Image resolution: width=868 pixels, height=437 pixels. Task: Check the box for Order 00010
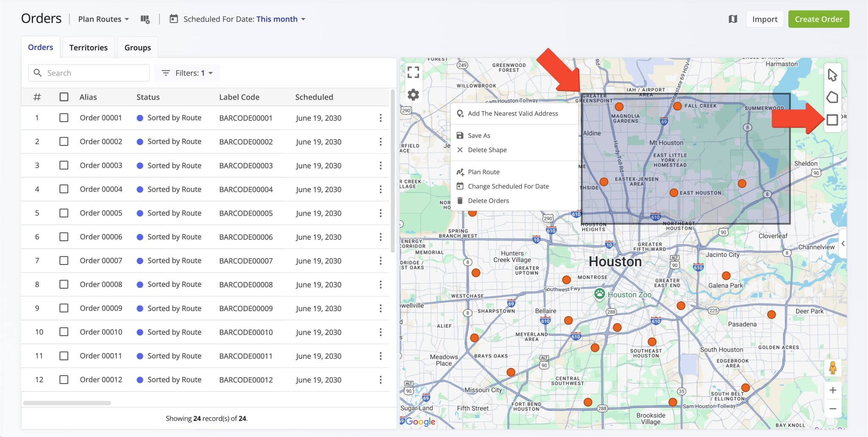coord(64,332)
